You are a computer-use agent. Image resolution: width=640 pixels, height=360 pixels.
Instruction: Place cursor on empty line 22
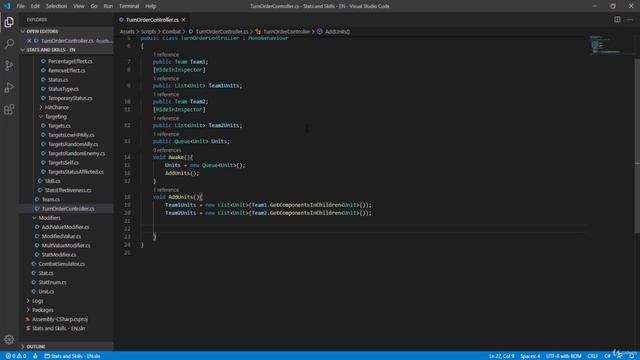tap(367, 229)
